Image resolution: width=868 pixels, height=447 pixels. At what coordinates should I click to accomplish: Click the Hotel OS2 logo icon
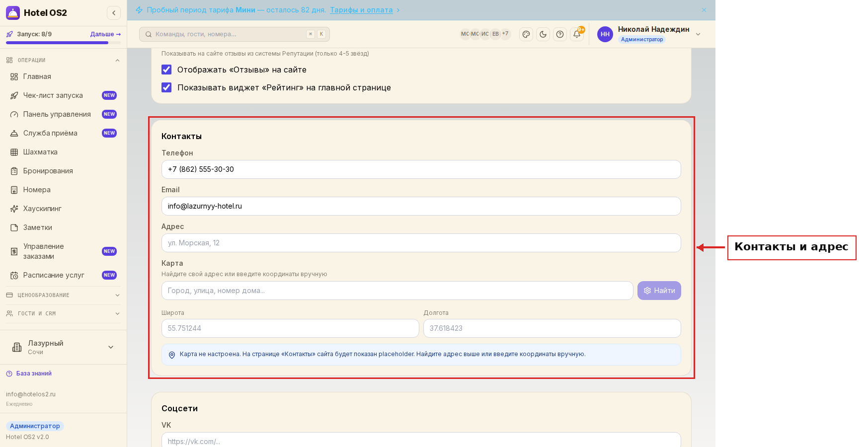[x=13, y=13]
